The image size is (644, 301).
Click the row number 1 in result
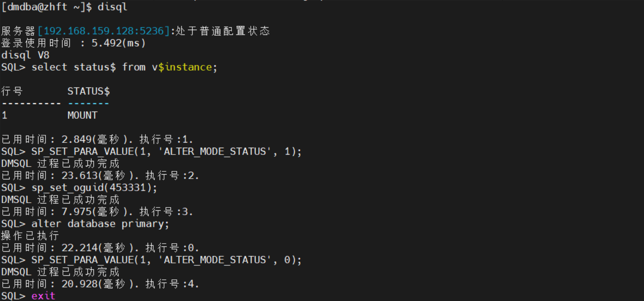click(x=4, y=115)
